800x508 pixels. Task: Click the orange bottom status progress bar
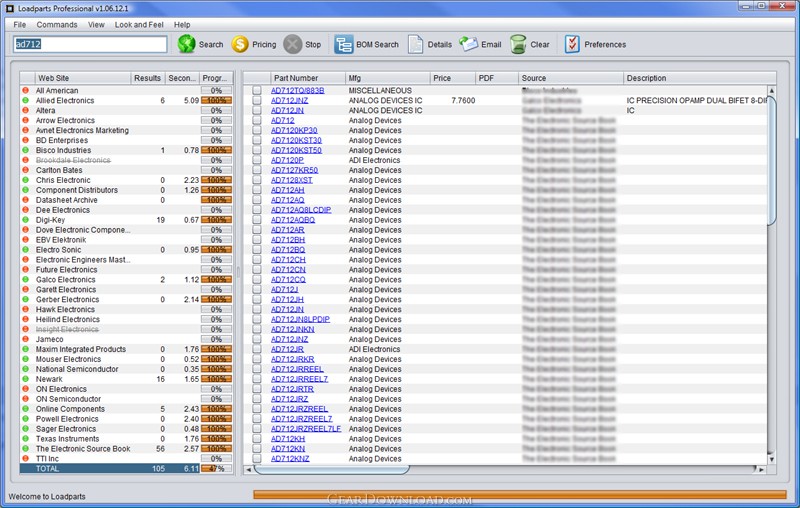point(519,494)
